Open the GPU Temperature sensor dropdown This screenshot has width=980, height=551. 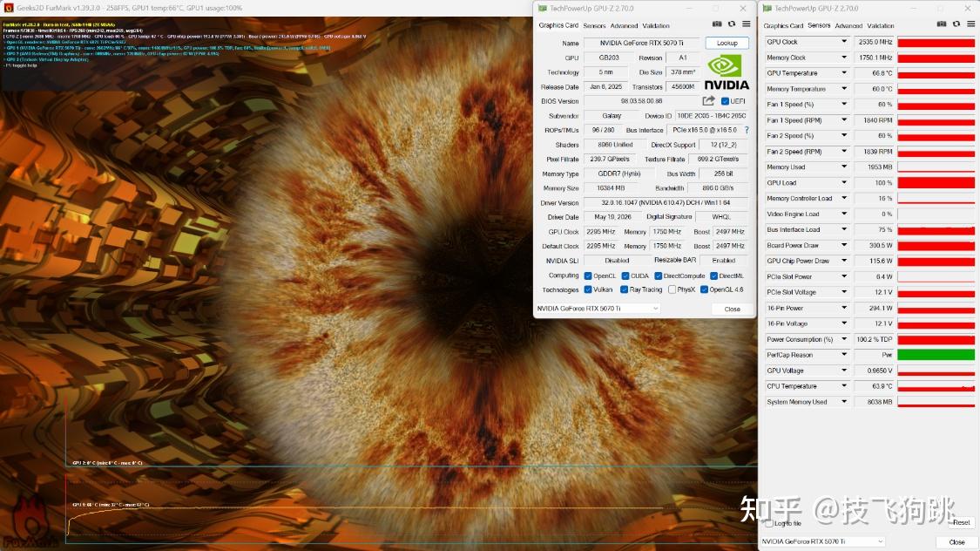pyautogui.click(x=844, y=73)
